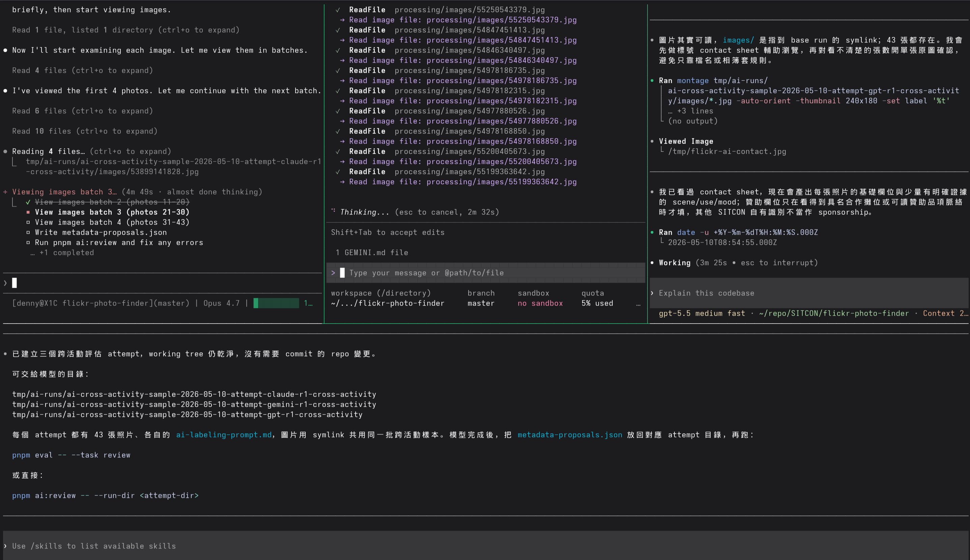Click the 'ai-labeling-prompt.md' link
This screenshot has height=560, width=970.
(x=224, y=435)
